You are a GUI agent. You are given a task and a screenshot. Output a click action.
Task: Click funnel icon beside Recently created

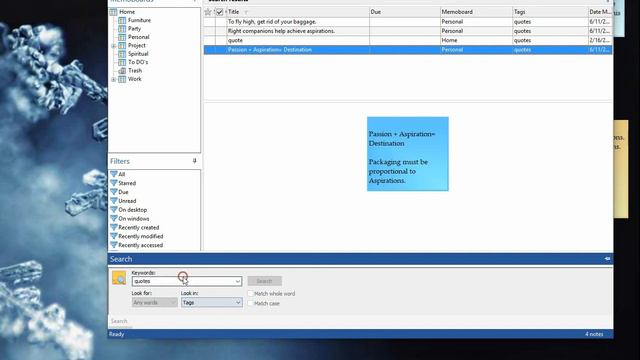(114, 227)
